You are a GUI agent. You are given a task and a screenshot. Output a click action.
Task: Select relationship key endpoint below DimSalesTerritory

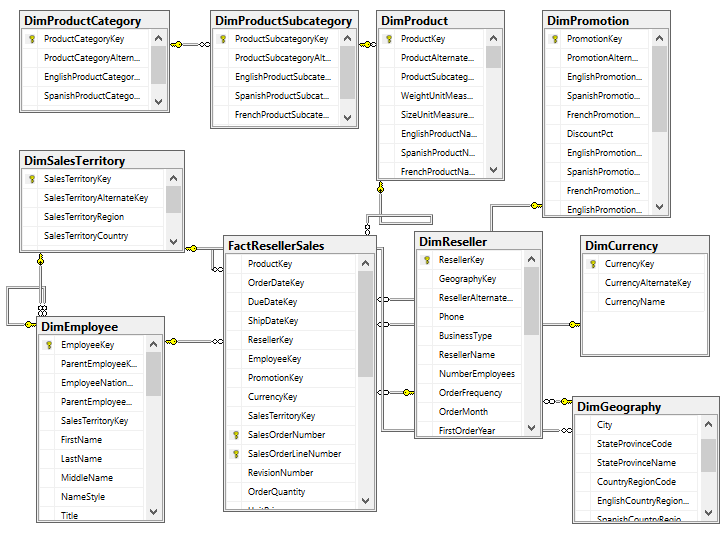click(x=40, y=259)
